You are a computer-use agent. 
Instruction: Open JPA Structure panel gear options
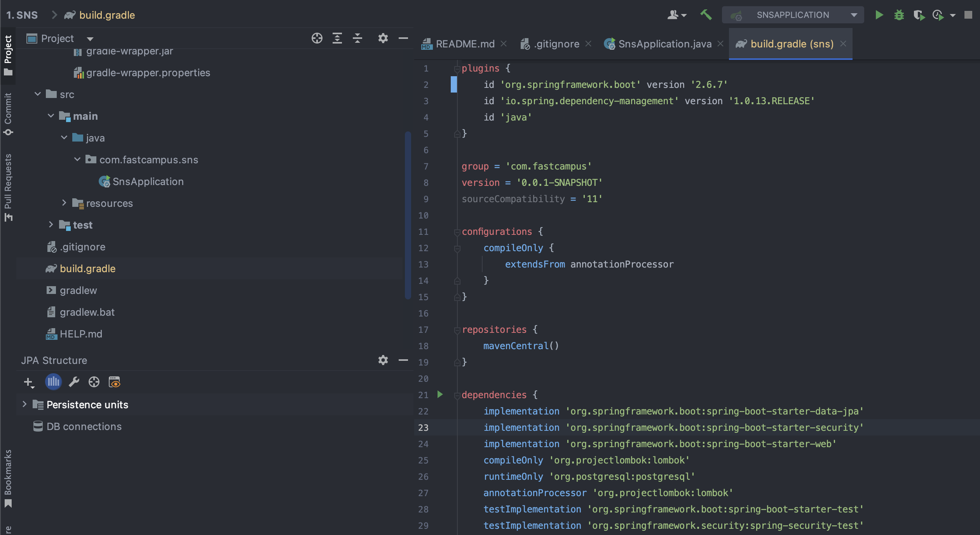coord(383,360)
